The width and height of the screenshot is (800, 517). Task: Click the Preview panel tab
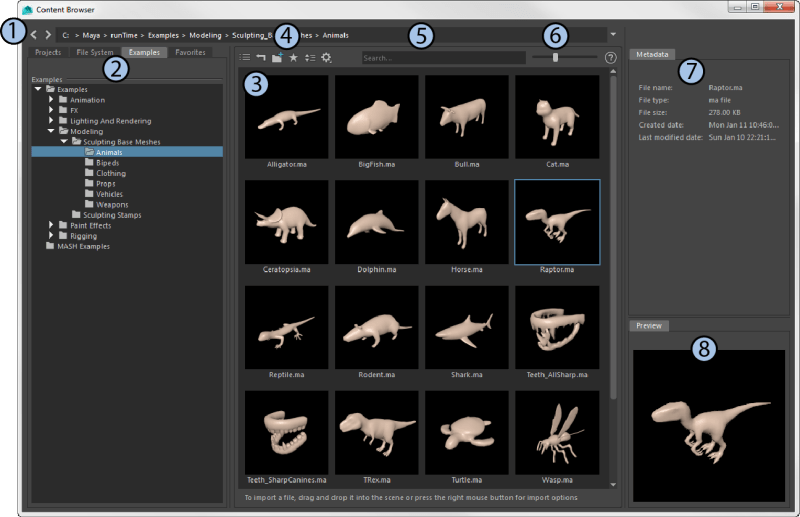pos(649,326)
